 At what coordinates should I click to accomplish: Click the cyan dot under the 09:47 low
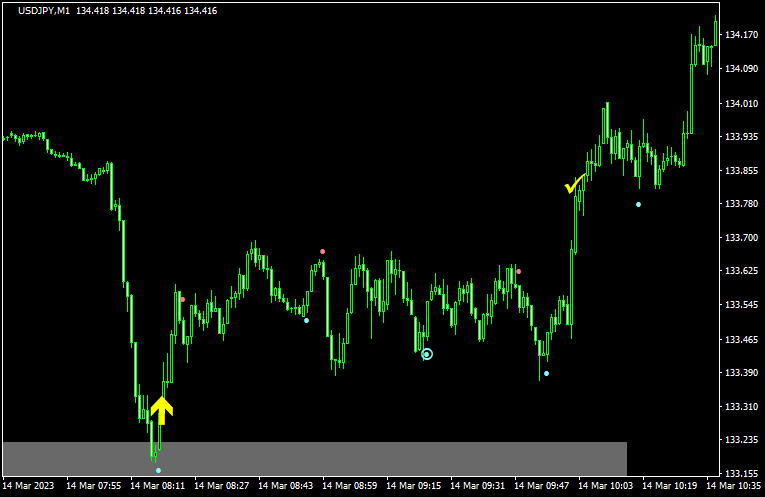(546, 373)
